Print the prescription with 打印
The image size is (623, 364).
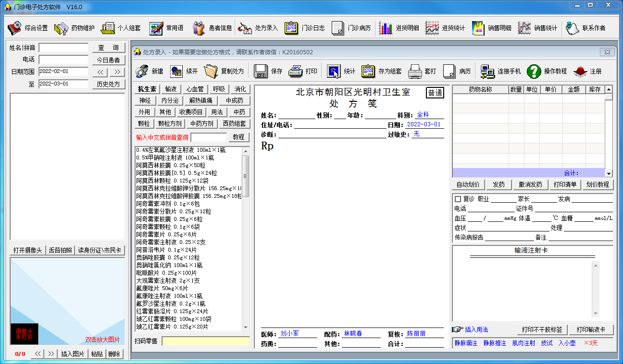click(x=303, y=71)
